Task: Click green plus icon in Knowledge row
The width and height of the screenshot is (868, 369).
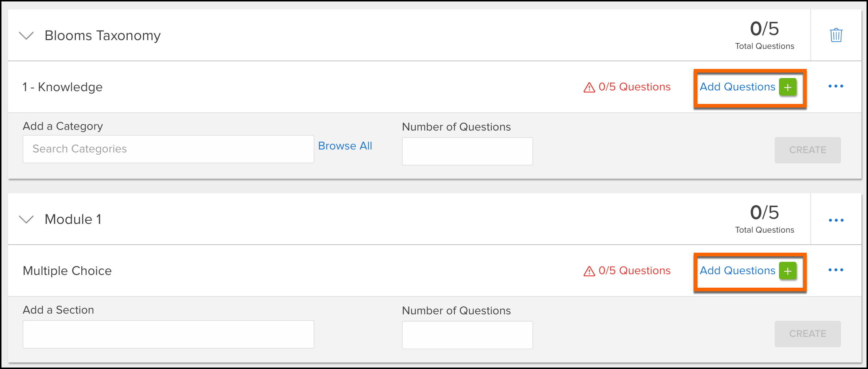Action: 788,87
